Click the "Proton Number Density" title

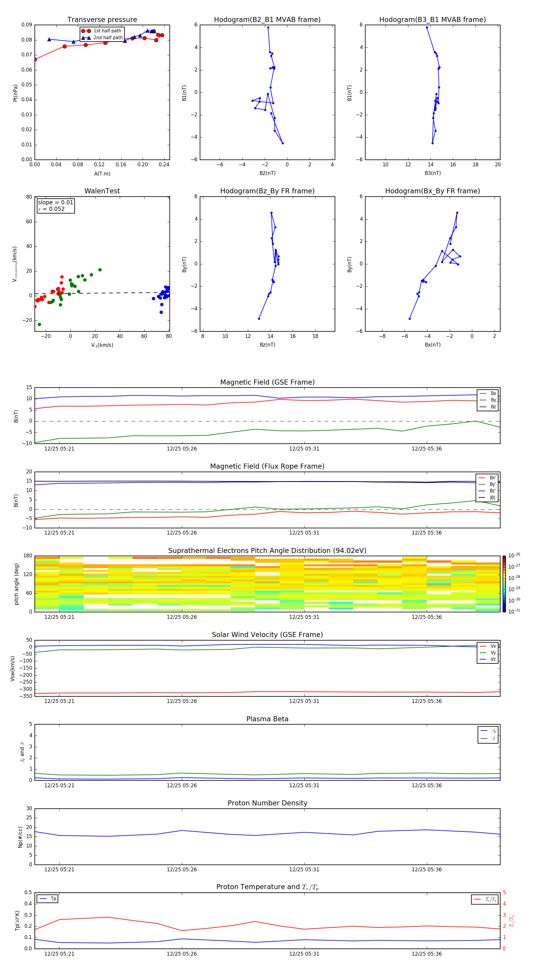pyautogui.click(x=267, y=804)
